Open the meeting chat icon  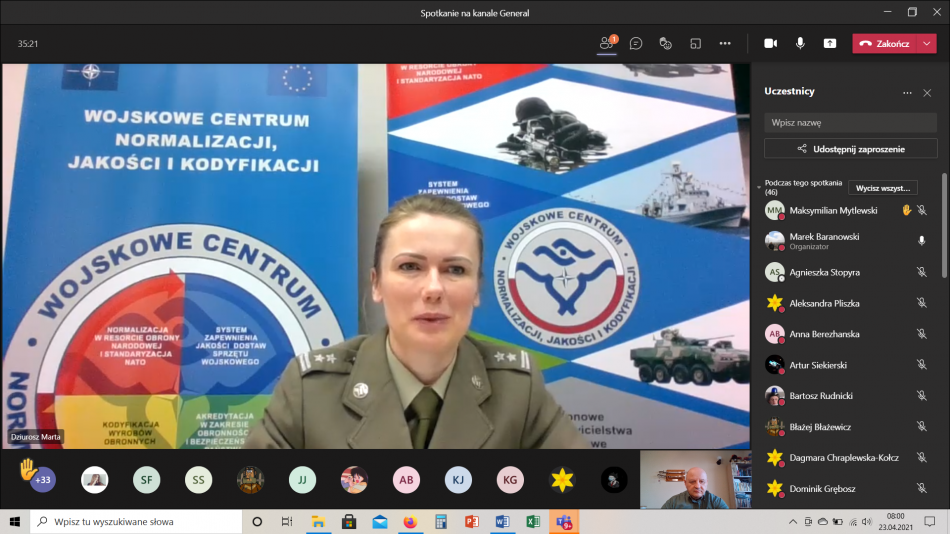coord(636,43)
